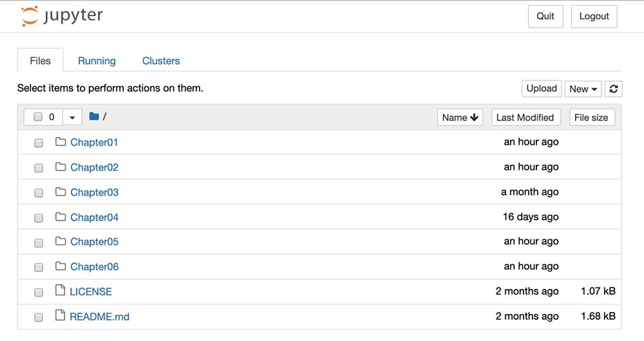Sort by Last Modified column

click(x=525, y=117)
